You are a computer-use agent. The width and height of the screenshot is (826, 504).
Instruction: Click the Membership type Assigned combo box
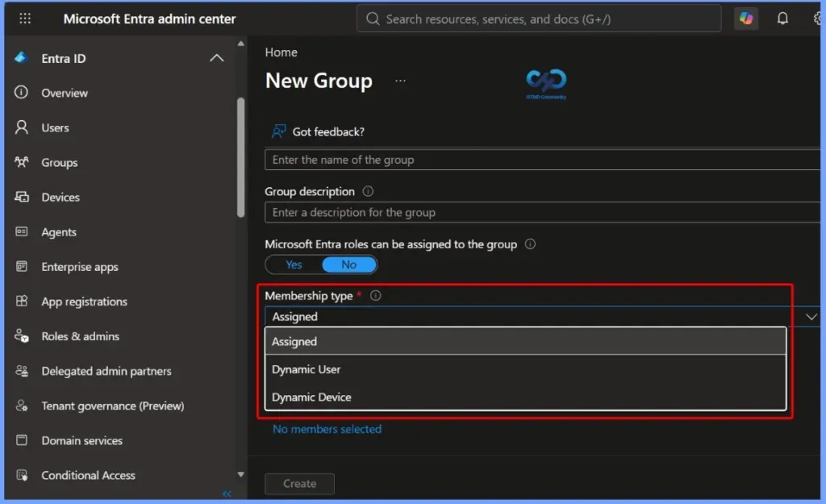click(543, 317)
